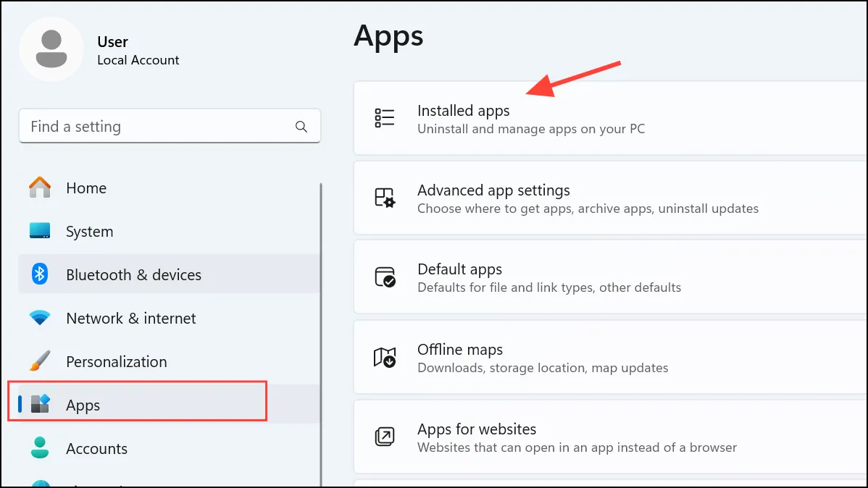Open Bluetooth & devices category

pos(170,274)
